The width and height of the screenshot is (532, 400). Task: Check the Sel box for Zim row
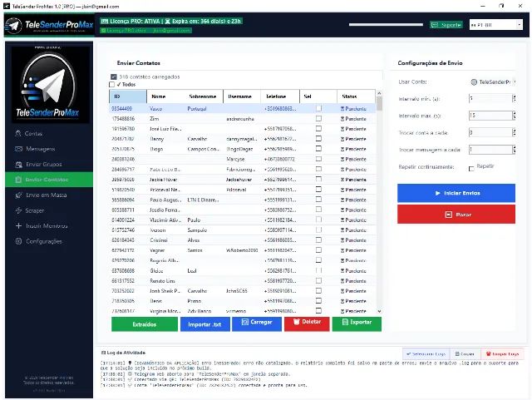(x=318, y=119)
